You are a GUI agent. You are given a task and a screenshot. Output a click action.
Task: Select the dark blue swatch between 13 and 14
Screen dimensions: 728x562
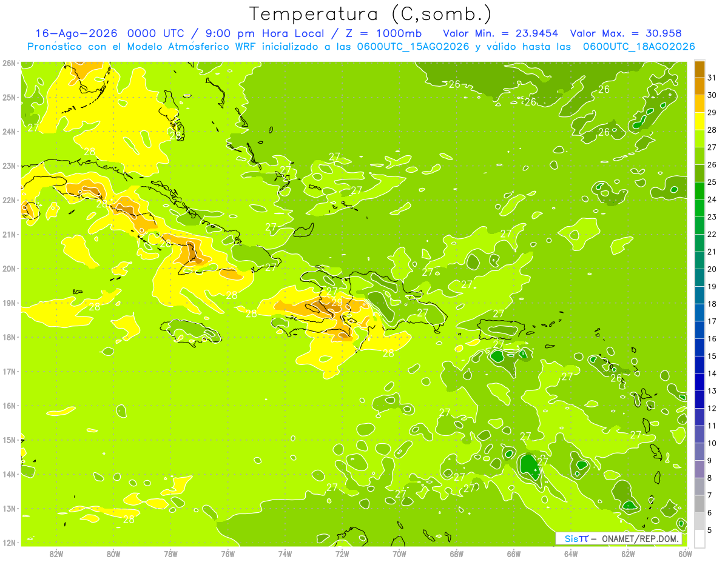coord(699,382)
